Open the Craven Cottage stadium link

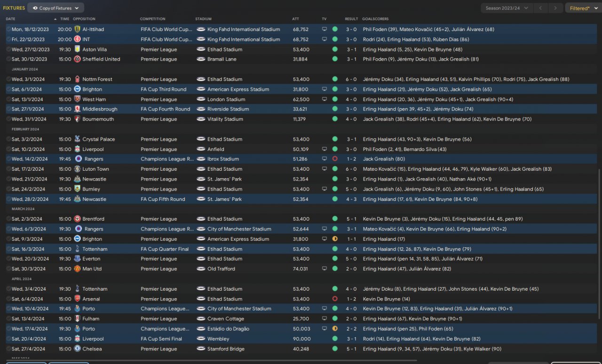(x=226, y=319)
